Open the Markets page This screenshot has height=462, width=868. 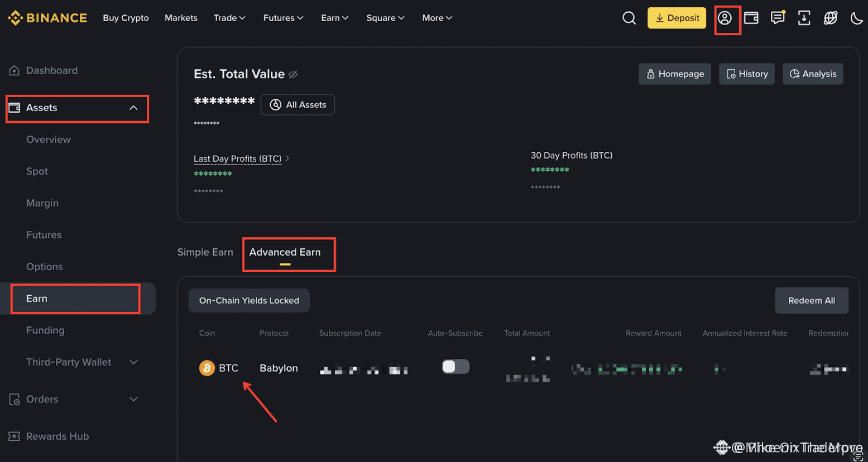(x=181, y=18)
